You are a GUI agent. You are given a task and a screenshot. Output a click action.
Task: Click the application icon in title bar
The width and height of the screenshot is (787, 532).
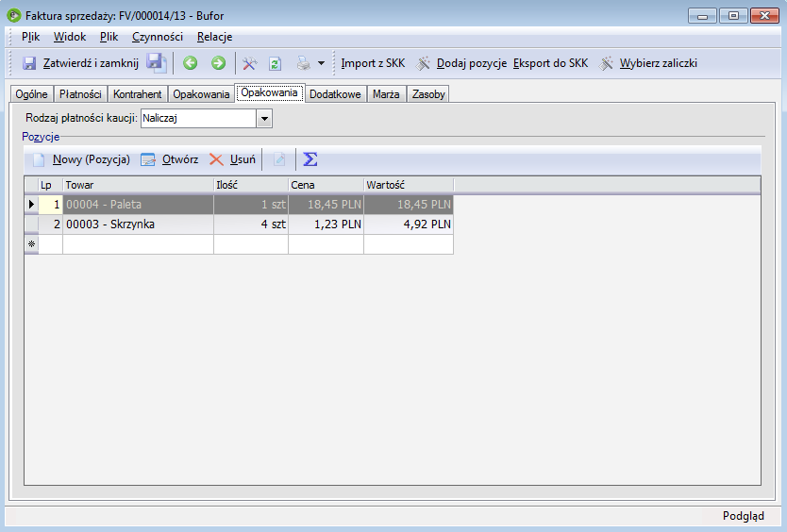click(x=13, y=15)
